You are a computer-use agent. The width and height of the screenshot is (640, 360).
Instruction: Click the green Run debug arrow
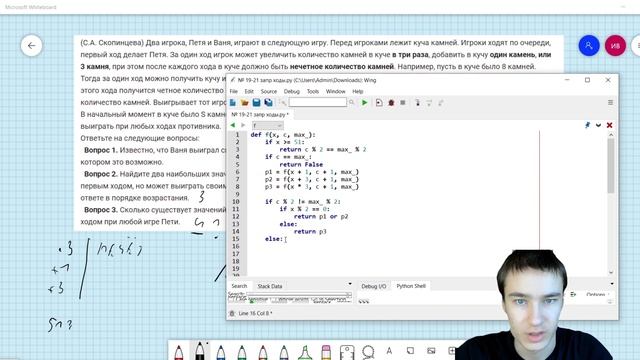pos(364,103)
